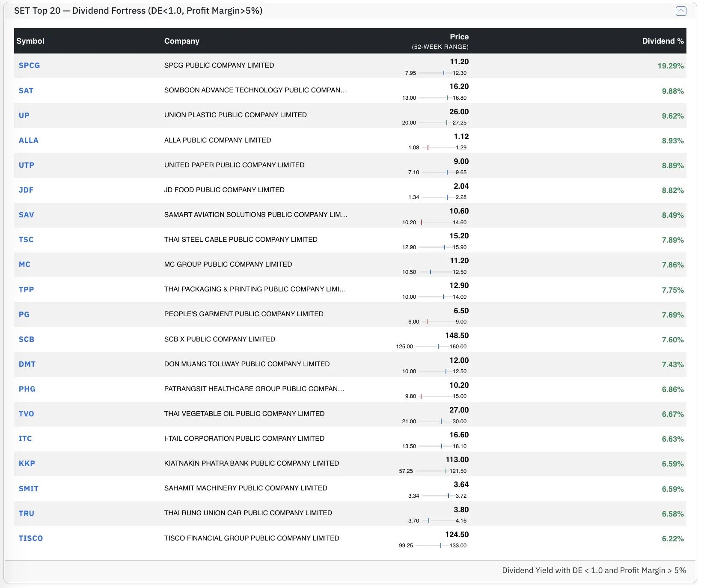Open the TPP symbol link

click(26, 290)
